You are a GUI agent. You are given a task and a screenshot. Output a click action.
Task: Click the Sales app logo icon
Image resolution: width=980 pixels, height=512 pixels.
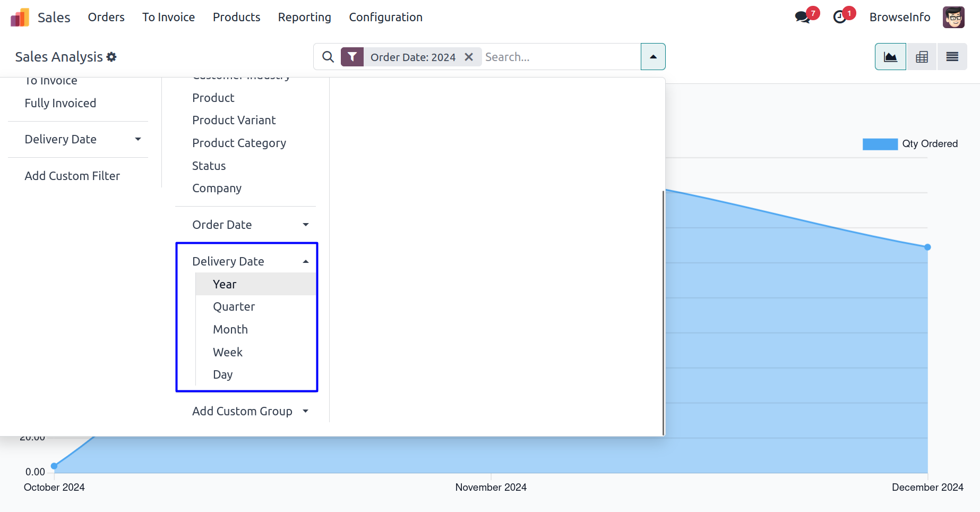20,18
